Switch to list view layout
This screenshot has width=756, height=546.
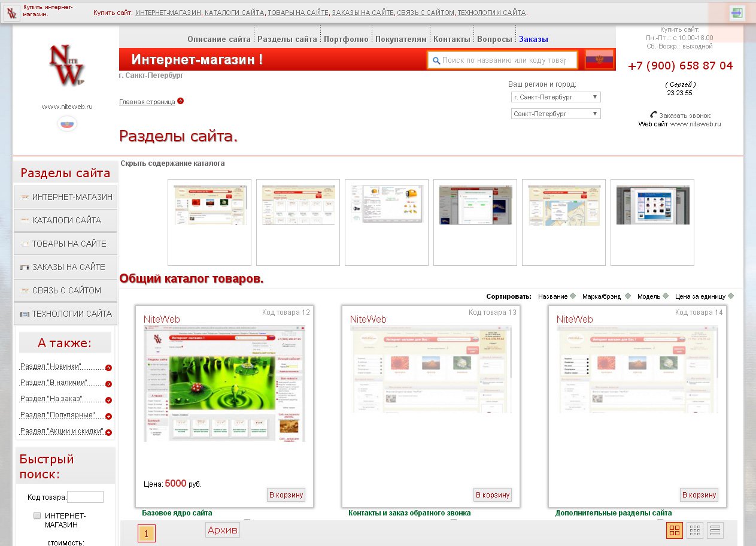715,530
